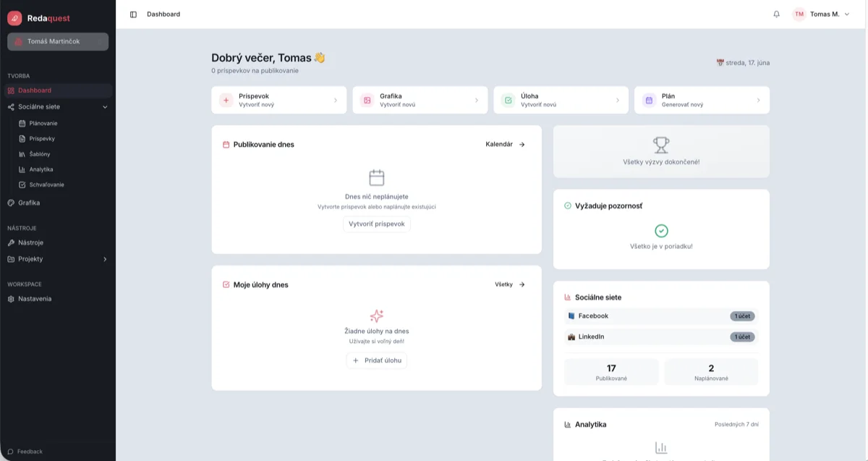Click the Moje úlohy dnes check icon
Screen dimensions: 868x461
click(x=226, y=285)
